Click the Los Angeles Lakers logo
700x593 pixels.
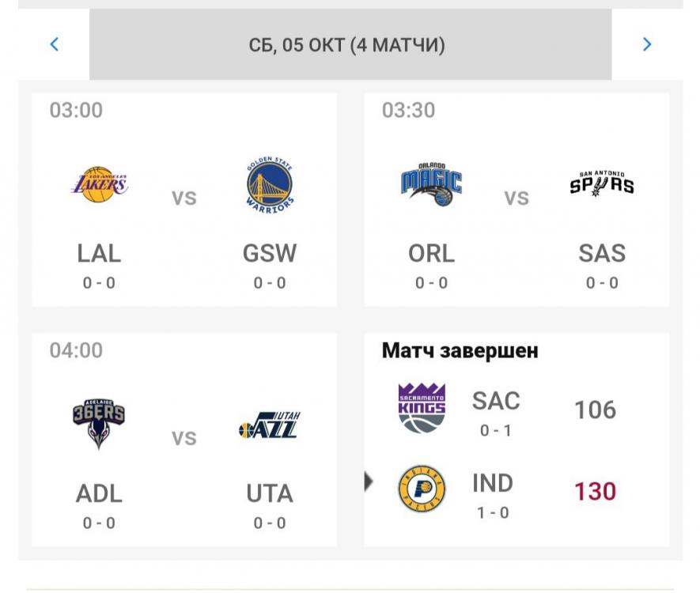pos(100,184)
